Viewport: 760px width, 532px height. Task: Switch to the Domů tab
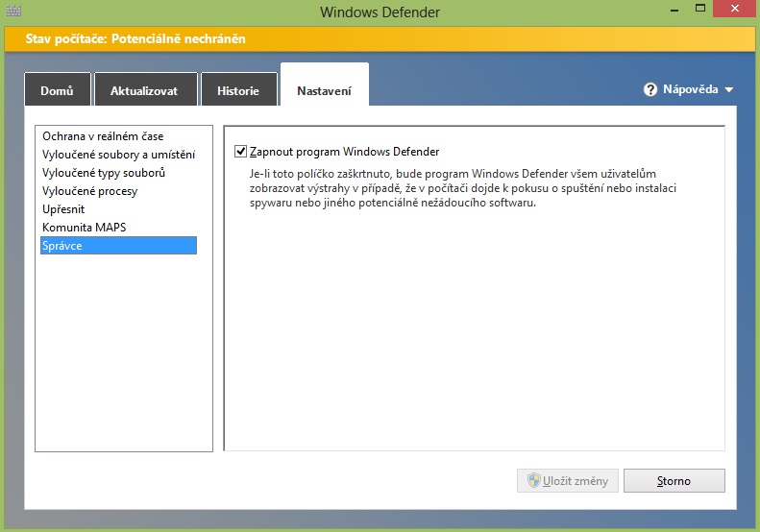pyautogui.click(x=58, y=89)
